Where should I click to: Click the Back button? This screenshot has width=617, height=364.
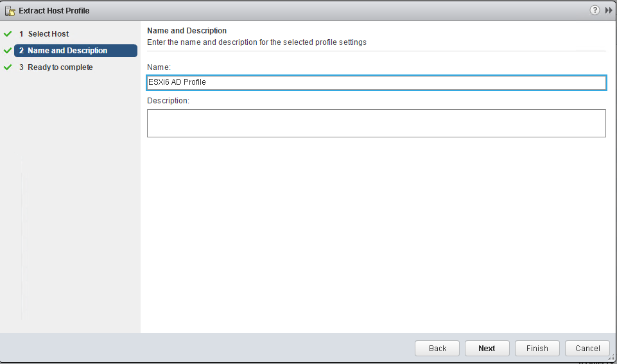coord(437,348)
